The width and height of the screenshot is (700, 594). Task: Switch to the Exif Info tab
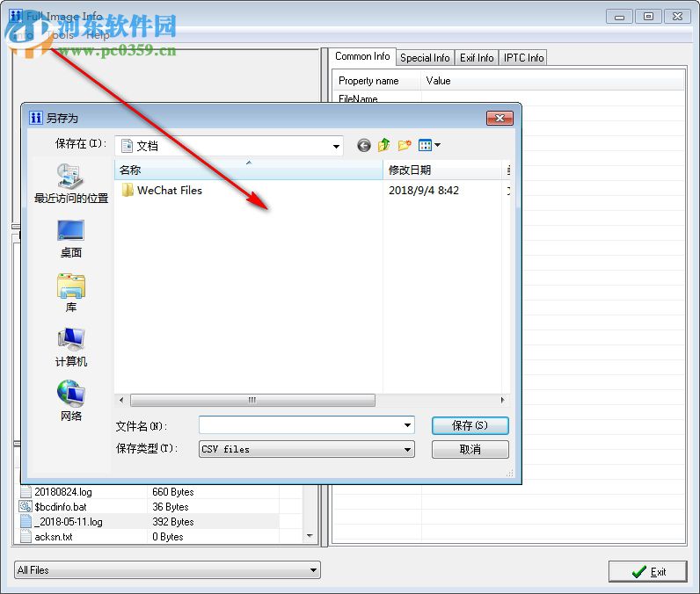click(x=477, y=58)
